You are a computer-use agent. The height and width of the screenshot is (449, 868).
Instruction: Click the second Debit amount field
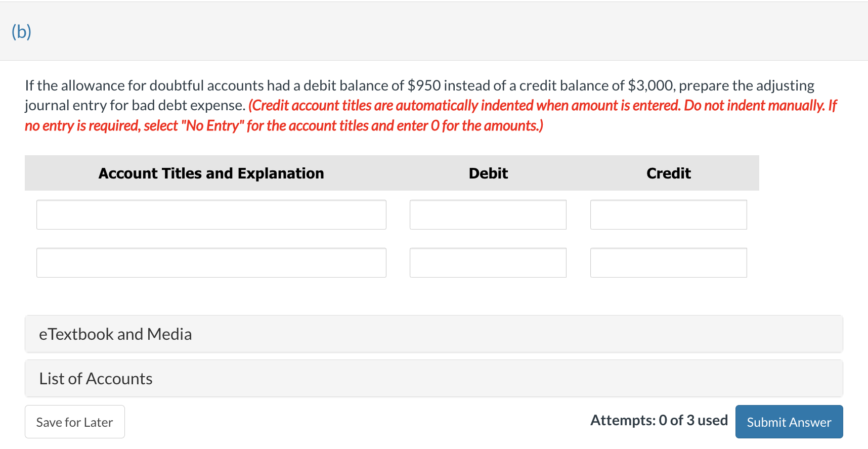point(488,262)
